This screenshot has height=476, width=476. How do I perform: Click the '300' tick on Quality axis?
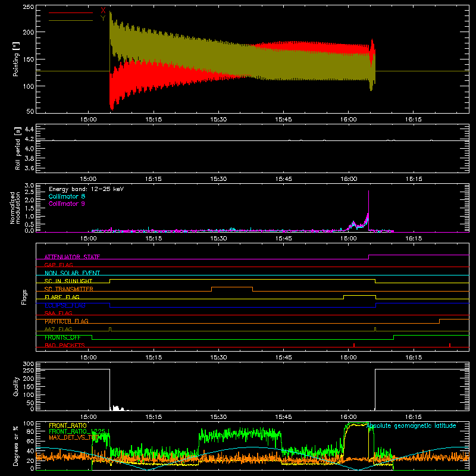[x=29, y=364]
